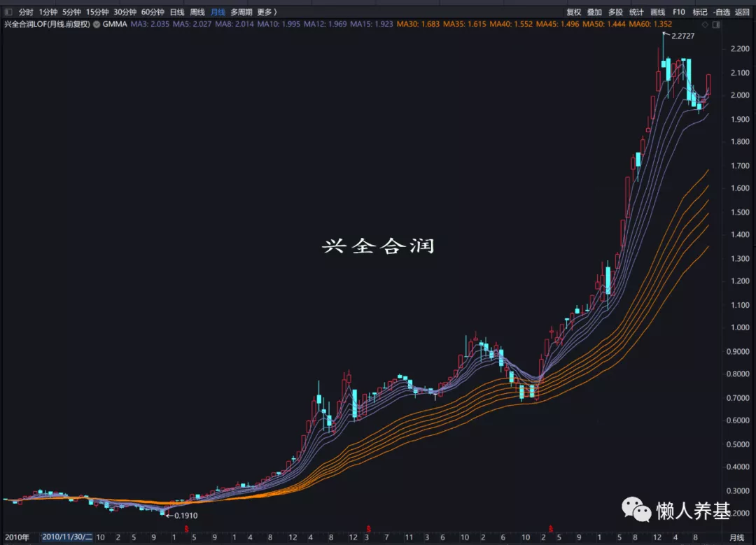Click the diamond icon beside MA60 value

(x=705, y=24)
